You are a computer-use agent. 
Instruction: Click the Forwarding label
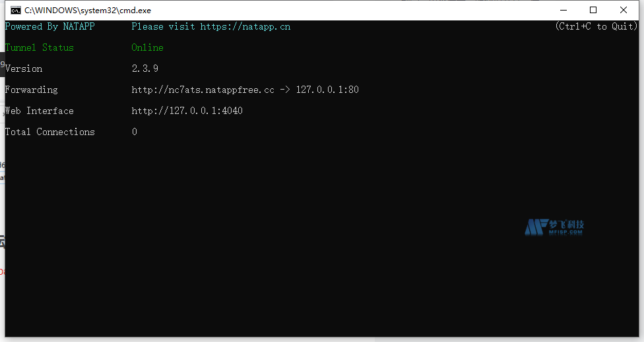(32, 90)
